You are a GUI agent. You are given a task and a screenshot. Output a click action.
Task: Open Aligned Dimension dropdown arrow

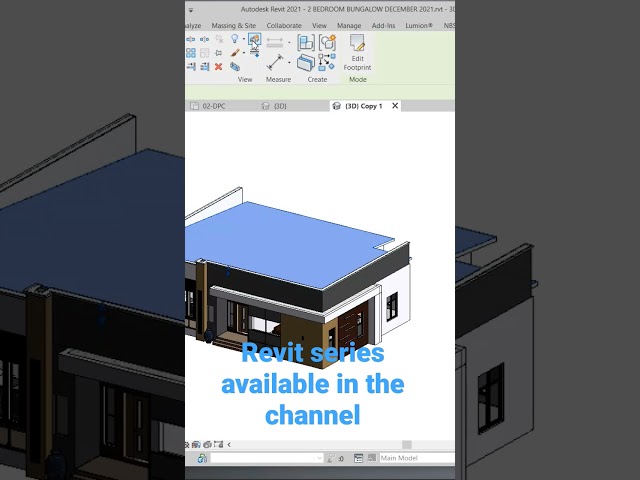[x=289, y=42]
